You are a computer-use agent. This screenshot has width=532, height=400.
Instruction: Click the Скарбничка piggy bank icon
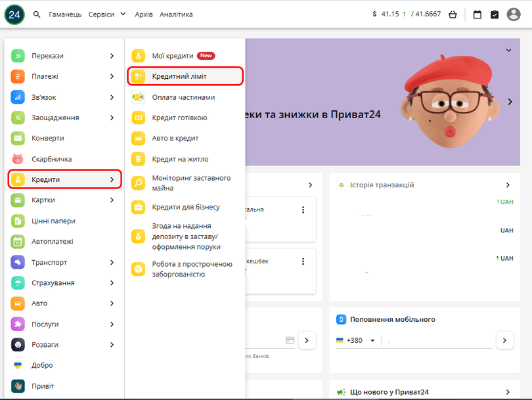(17, 158)
